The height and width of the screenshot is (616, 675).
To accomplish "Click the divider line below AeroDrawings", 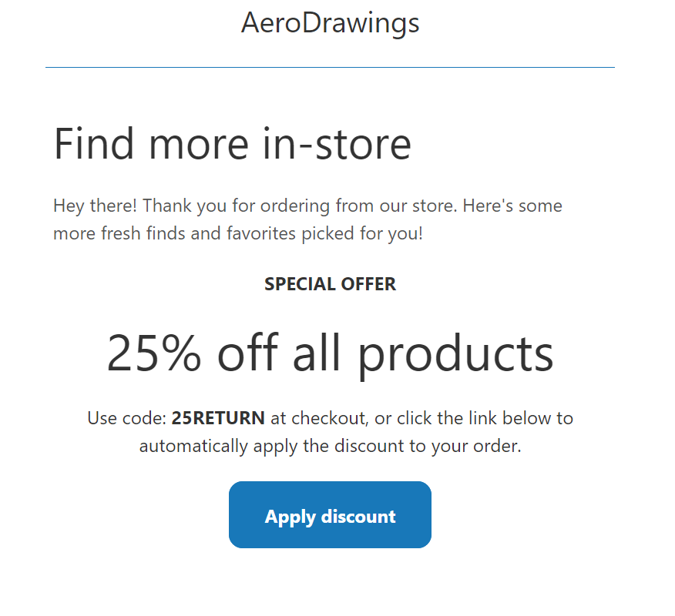I will 330,68.
